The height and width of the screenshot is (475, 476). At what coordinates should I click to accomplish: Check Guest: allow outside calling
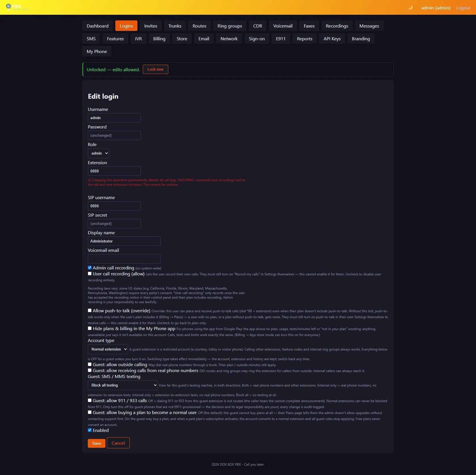pyautogui.click(x=90, y=364)
